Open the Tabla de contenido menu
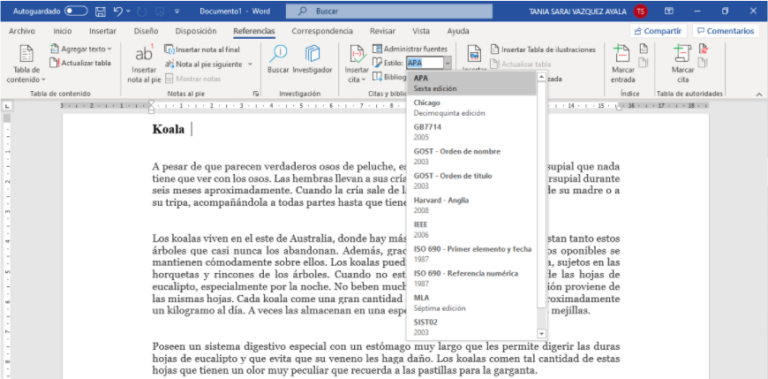This screenshot has height=379, width=768. [26, 64]
